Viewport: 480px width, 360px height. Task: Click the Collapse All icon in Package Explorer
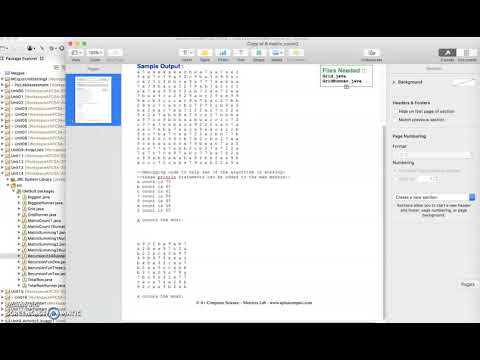pos(57,68)
